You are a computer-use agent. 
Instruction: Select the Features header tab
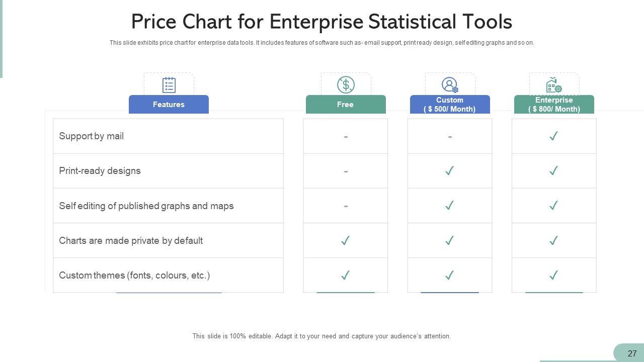pyautogui.click(x=169, y=105)
